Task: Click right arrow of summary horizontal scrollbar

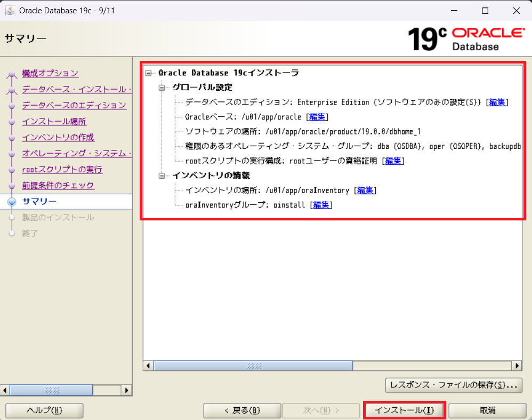Action: coord(517,366)
